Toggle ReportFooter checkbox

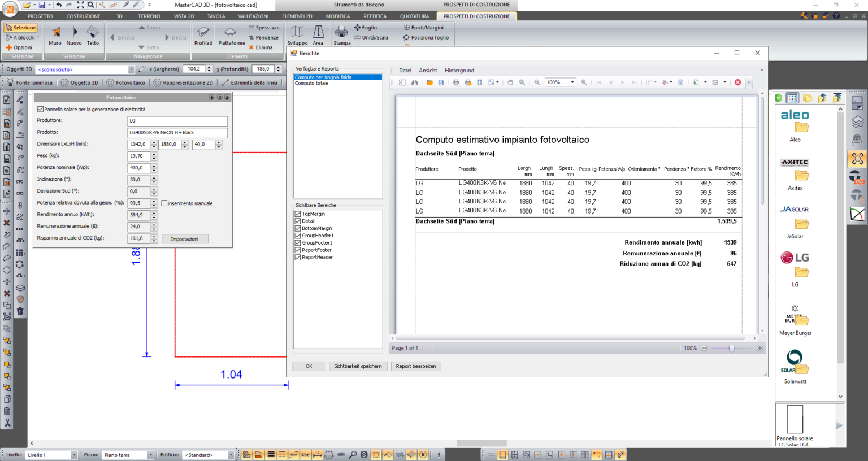pyautogui.click(x=298, y=250)
